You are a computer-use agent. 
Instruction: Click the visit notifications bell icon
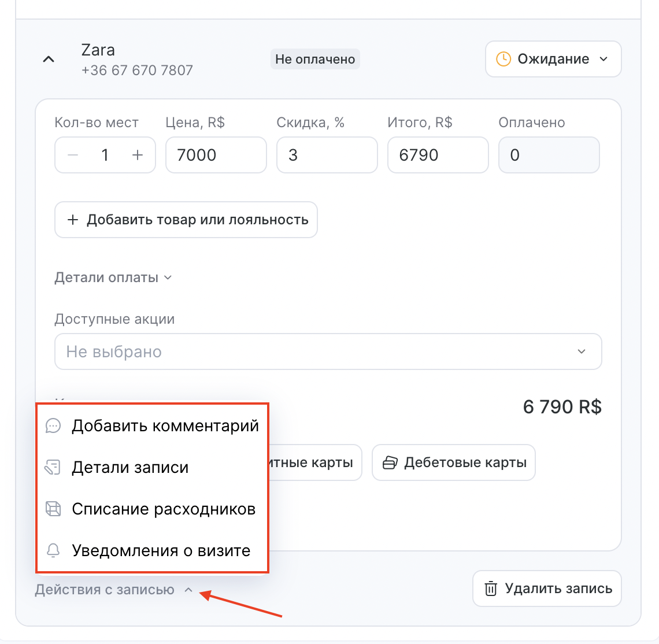point(53,550)
